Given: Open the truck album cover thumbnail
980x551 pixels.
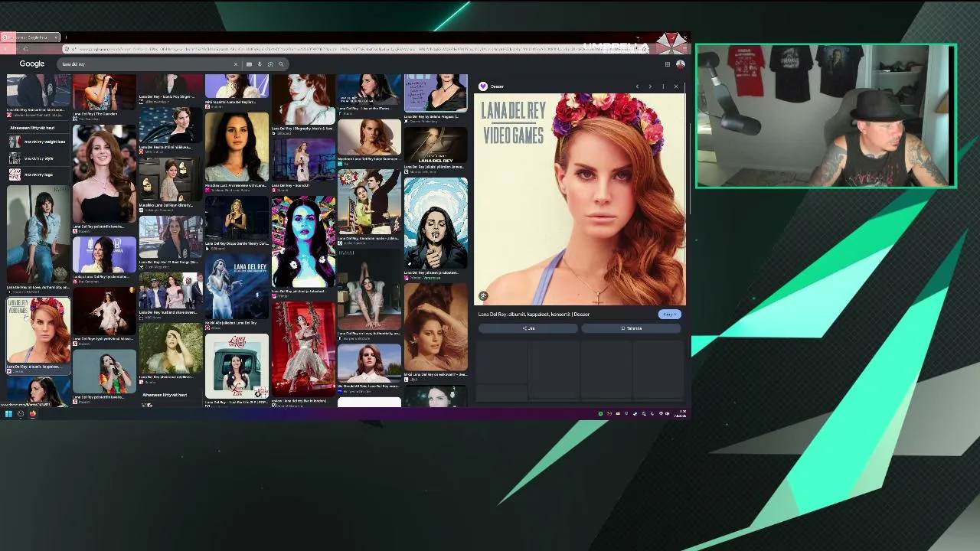Looking at the screenshot, I should click(237, 366).
